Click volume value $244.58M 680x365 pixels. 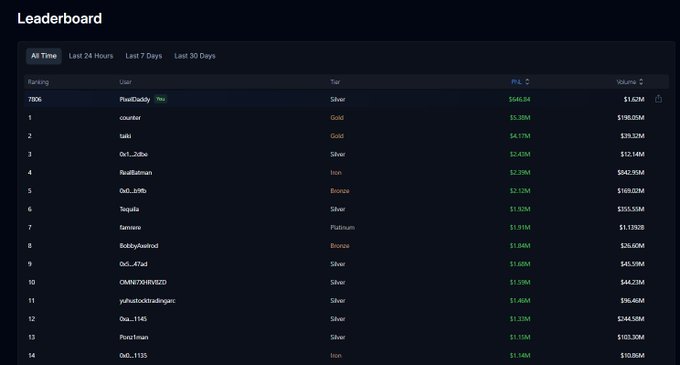click(x=631, y=319)
